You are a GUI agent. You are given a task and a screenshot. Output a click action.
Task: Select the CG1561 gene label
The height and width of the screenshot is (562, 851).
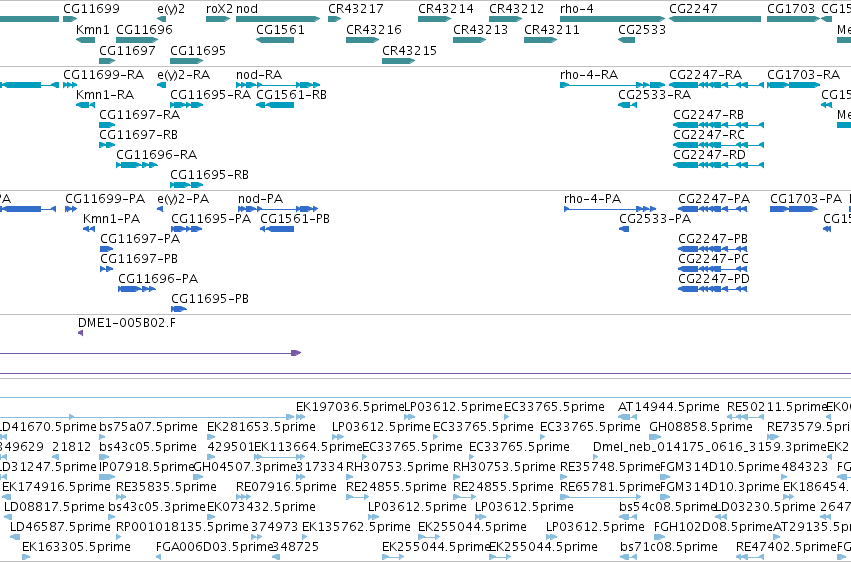(x=280, y=29)
